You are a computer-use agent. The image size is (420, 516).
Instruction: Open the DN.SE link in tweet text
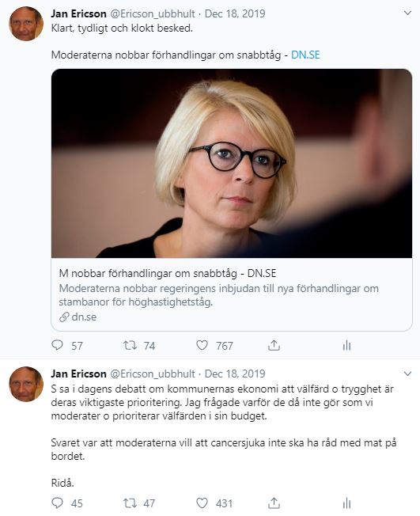point(305,55)
